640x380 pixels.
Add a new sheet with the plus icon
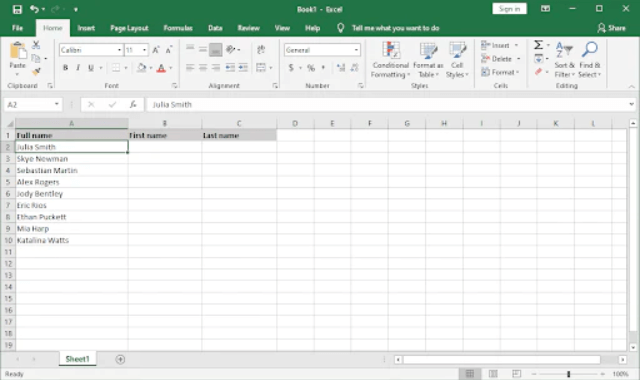(x=120, y=360)
